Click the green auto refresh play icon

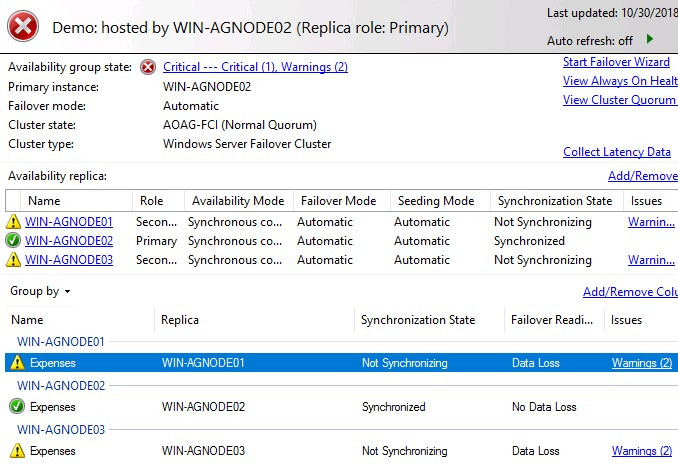pos(650,40)
